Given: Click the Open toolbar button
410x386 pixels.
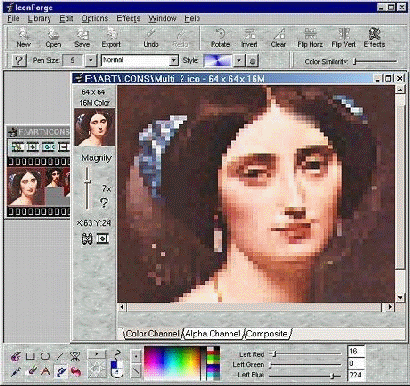Looking at the screenshot, I should (53, 38).
